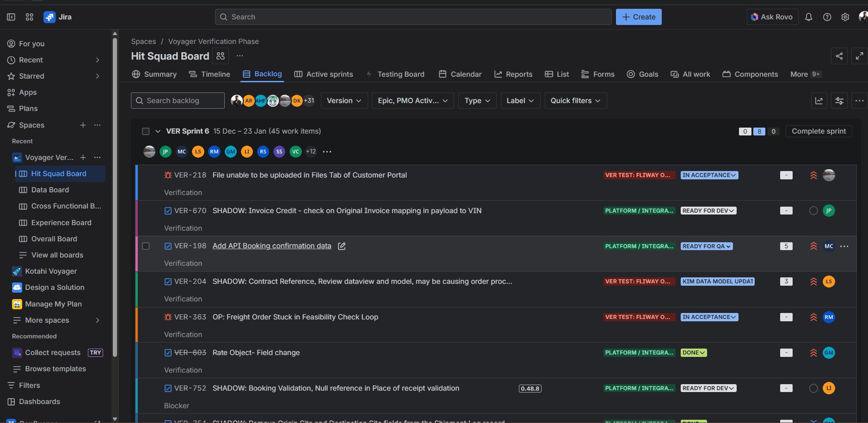Click the Search backlog field
Viewport: 868px width, 423px height.
tap(178, 101)
